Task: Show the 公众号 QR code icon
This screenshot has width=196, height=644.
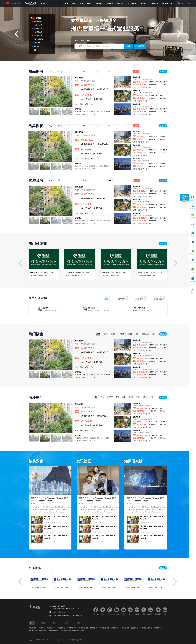Action: (x=193, y=224)
